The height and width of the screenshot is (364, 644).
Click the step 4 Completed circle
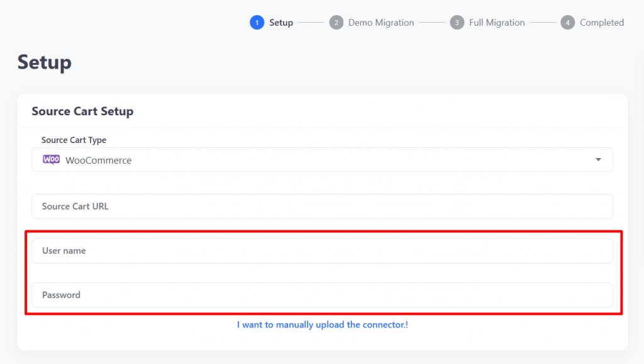pyautogui.click(x=568, y=23)
